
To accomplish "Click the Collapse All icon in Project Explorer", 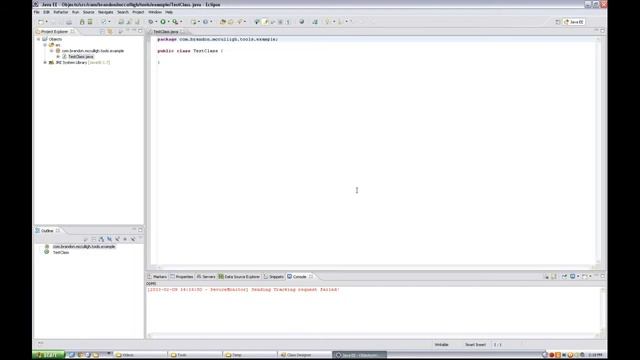I will point(102,31).
